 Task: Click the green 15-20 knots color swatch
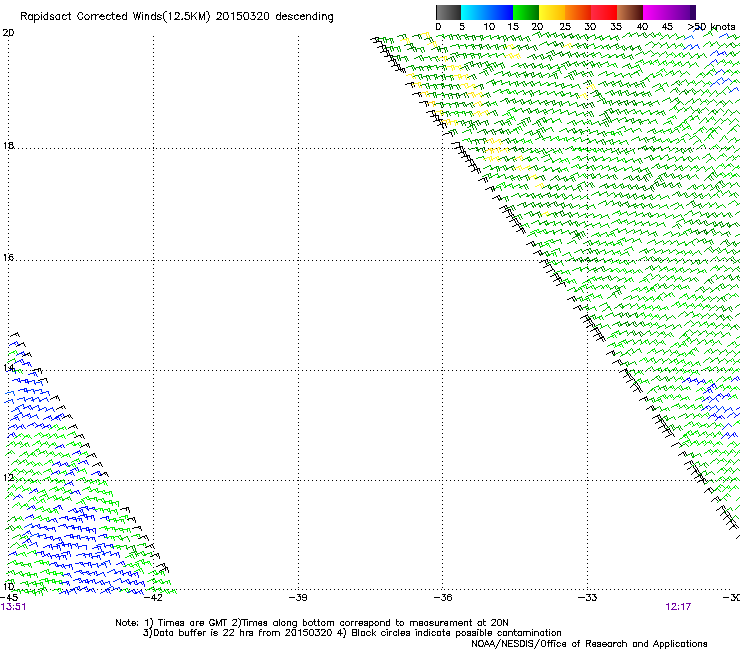coord(526,12)
